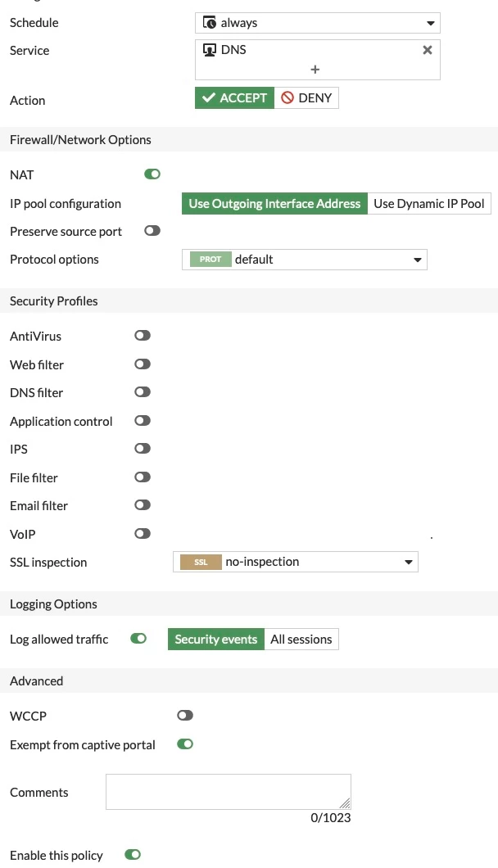Open the Schedule dropdown
498x868 pixels.
click(318, 23)
